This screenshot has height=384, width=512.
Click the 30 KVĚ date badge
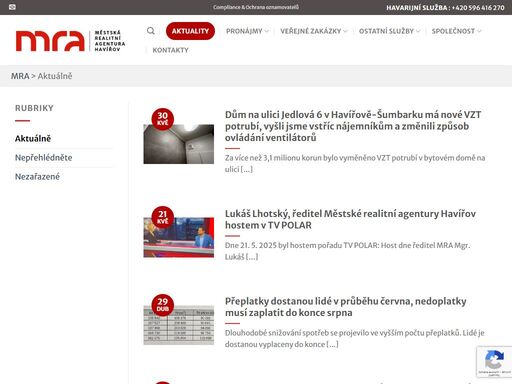[163, 119]
